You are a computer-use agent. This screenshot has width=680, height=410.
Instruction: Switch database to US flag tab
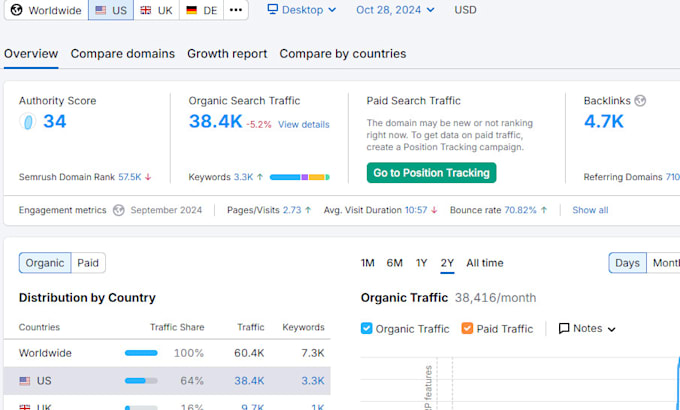point(111,10)
